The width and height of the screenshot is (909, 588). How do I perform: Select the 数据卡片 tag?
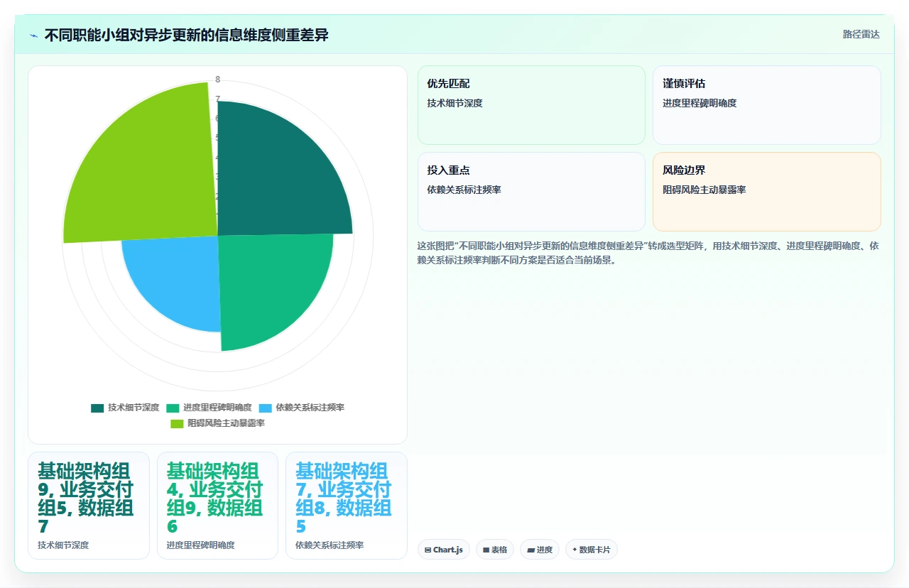(592, 550)
